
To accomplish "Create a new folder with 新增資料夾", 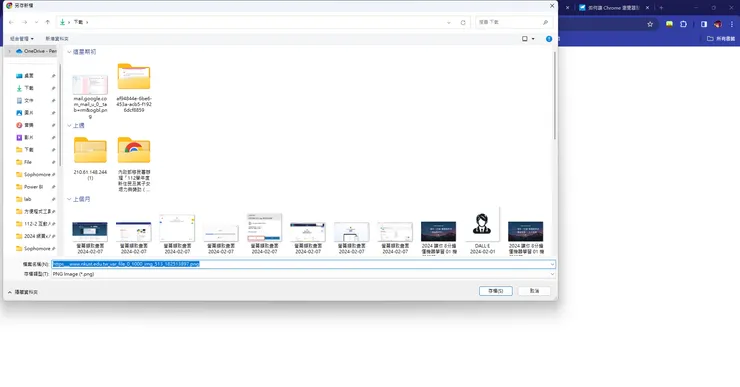I will (x=57, y=39).
